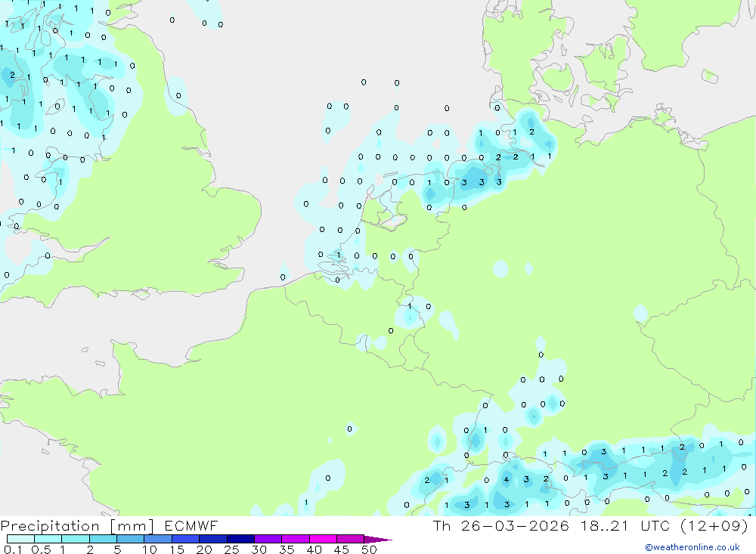Click the '(12+09)' forecast run text
The height and width of the screenshot is (554, 756).
point(714,525)
